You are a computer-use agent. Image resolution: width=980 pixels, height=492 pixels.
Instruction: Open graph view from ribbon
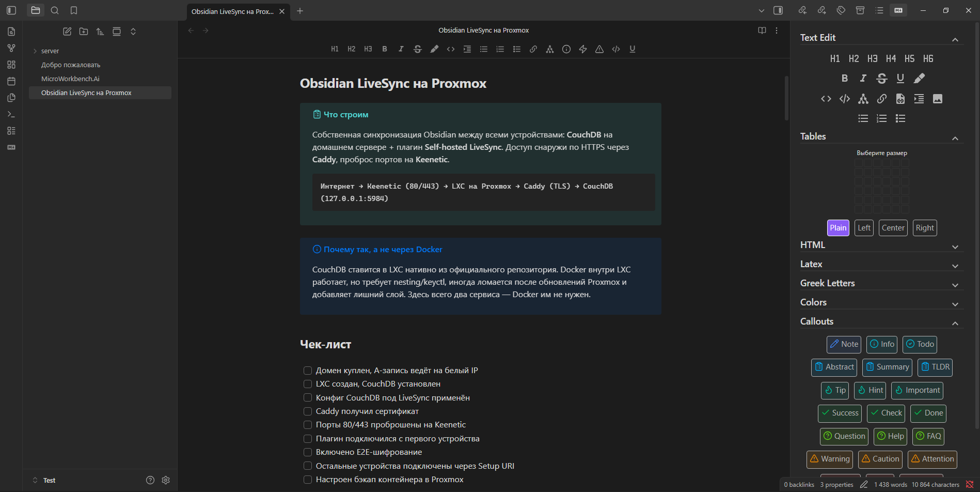click(11, 48)
